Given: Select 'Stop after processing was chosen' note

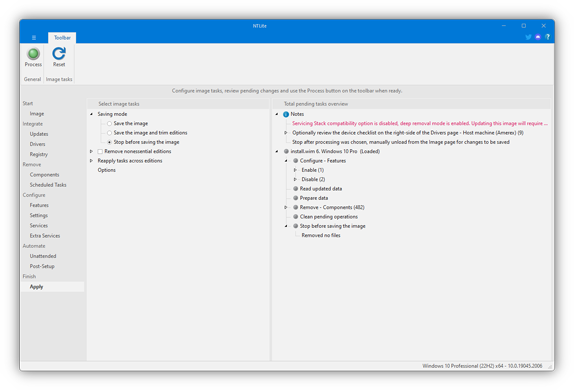Looking at the screenshot, I should click(401, 142).
